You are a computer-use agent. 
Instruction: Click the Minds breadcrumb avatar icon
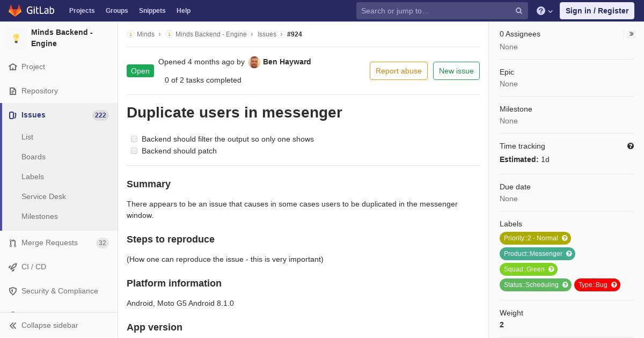point(130,34)
